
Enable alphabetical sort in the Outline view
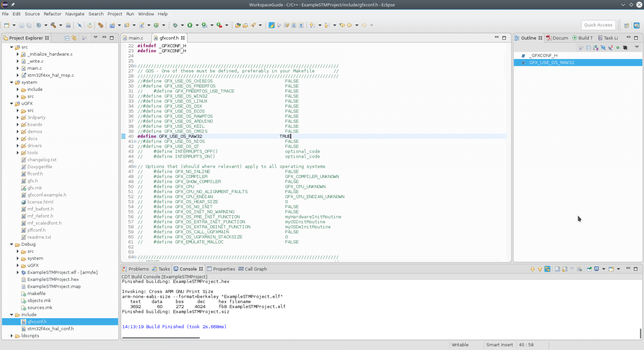pos(595,48)
